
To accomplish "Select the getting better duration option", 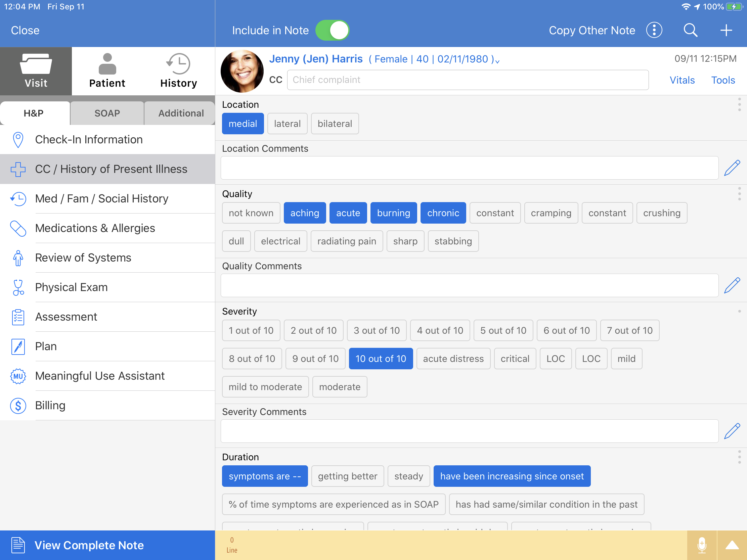I will point(348,476).
